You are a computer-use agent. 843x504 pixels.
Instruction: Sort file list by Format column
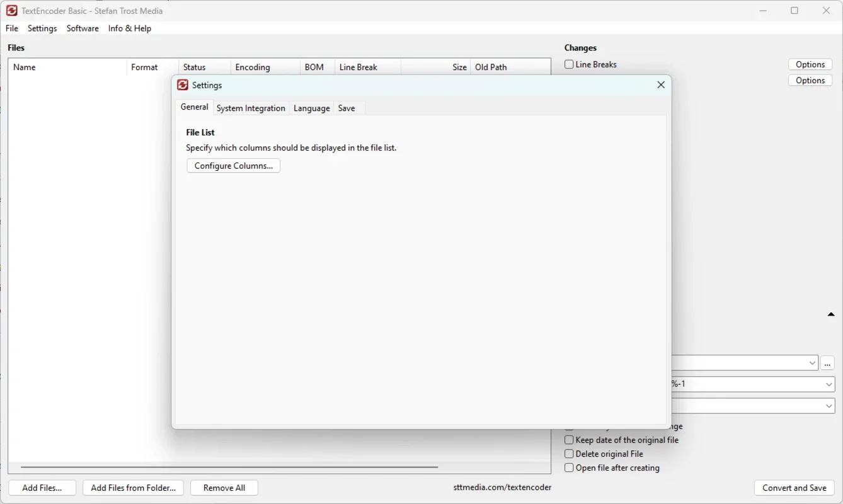pyautogui.click(x=152, y=67)
